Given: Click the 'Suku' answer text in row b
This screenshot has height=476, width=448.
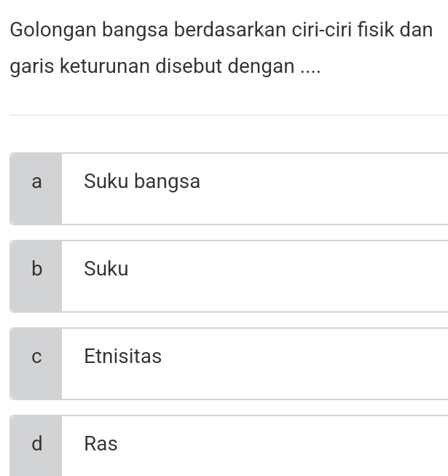Looking at the screenshot, I should point(106,269).
